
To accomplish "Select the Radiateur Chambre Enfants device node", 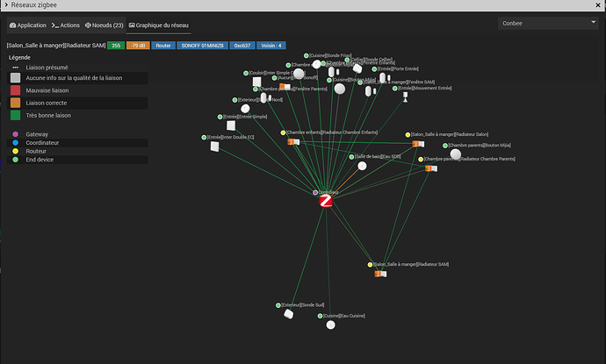I will coord(293,142).
